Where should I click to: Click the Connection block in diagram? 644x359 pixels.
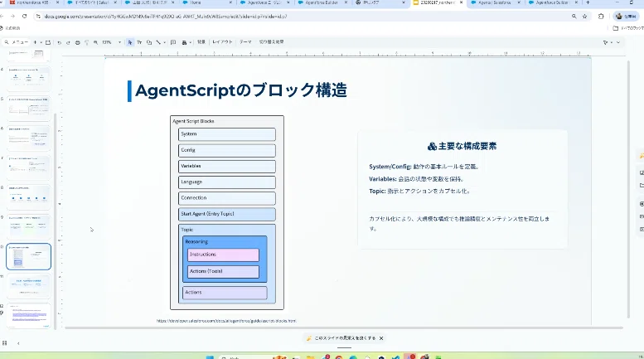pos(227,198)
